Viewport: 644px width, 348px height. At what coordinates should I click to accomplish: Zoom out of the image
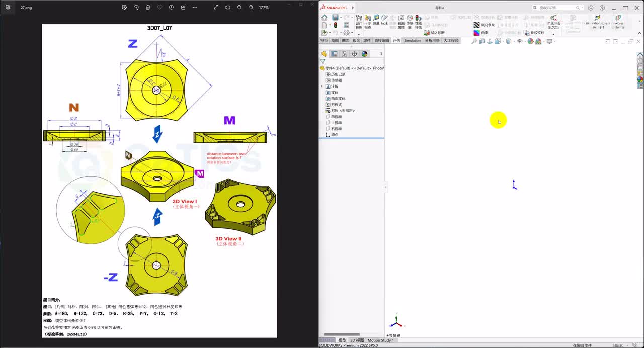click(239, 7)
